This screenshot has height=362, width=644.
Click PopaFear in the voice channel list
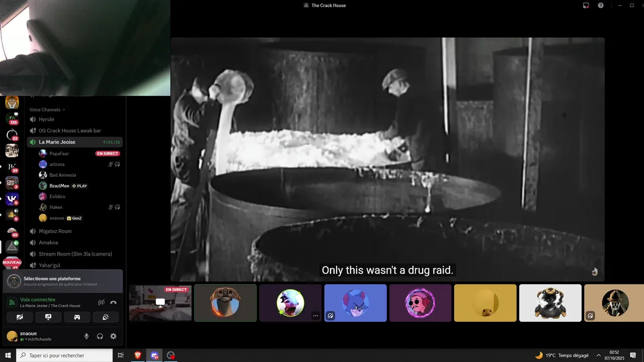[x=59, y=153]
